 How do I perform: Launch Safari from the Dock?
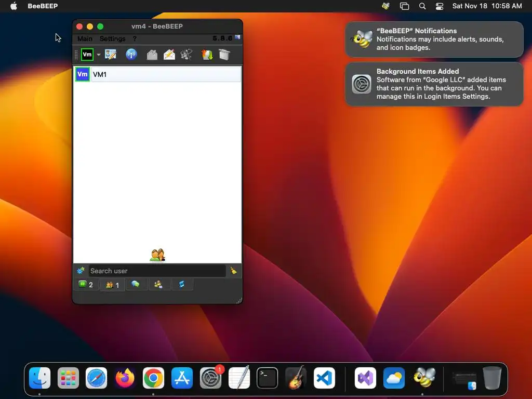[x=96, y=378]
